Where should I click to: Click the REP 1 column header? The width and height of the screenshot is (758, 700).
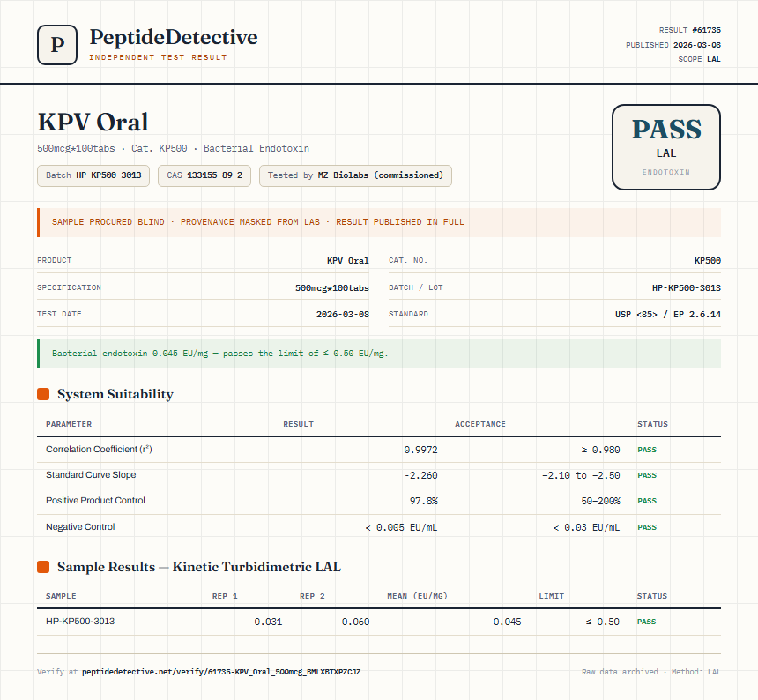coord(225,596)
